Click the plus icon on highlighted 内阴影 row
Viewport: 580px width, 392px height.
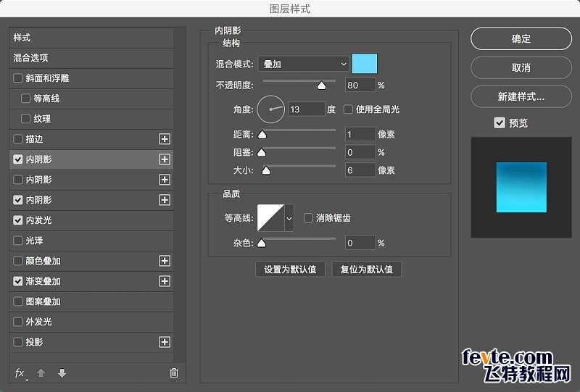[165, 159]
